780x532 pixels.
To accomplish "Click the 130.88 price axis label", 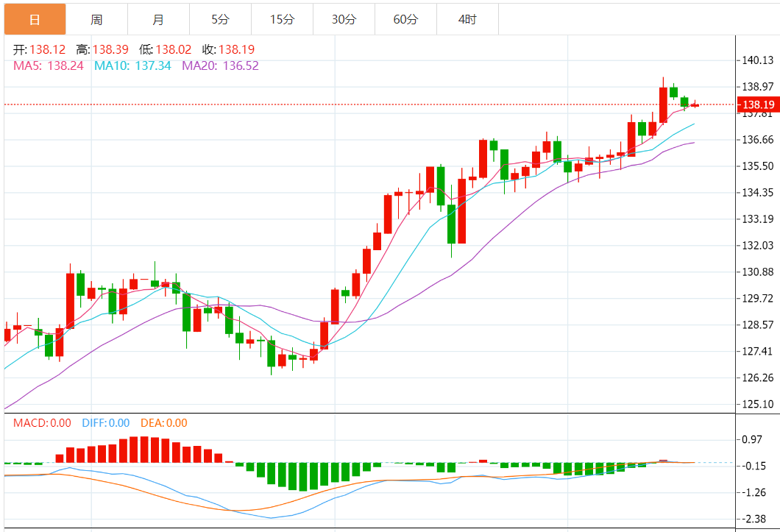I will (758, 272).
